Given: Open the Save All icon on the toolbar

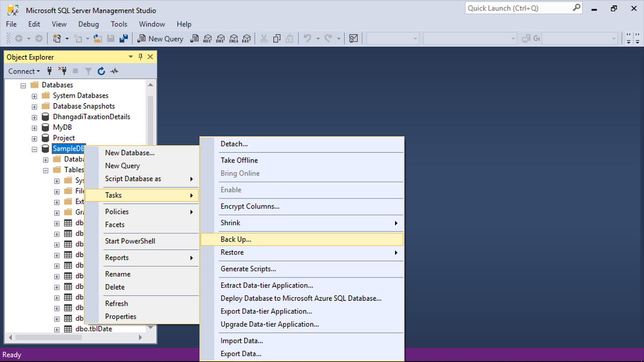Looking at the screenshot, I should click(x=124, y=38).
